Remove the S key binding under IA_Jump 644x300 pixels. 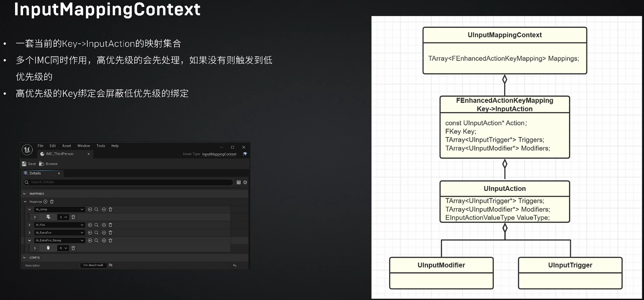73,217
